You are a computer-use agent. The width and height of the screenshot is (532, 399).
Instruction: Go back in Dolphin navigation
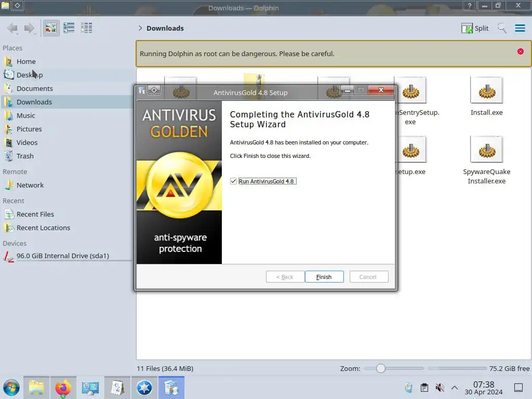(12, 28)
